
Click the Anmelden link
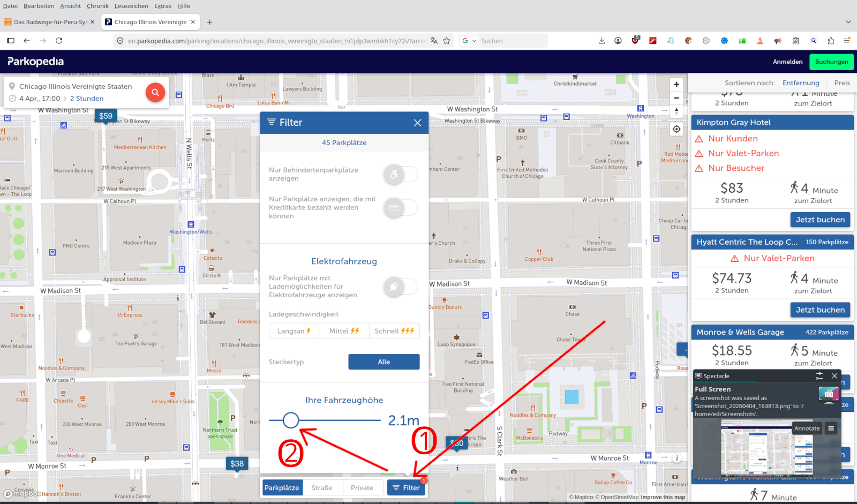[787, 62]
